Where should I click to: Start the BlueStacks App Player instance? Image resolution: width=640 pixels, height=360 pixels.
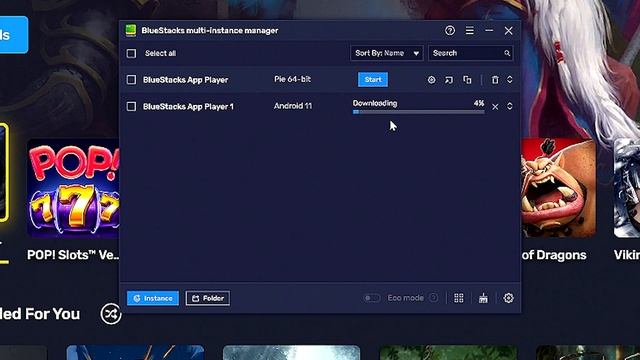click(x=373, y=80)
